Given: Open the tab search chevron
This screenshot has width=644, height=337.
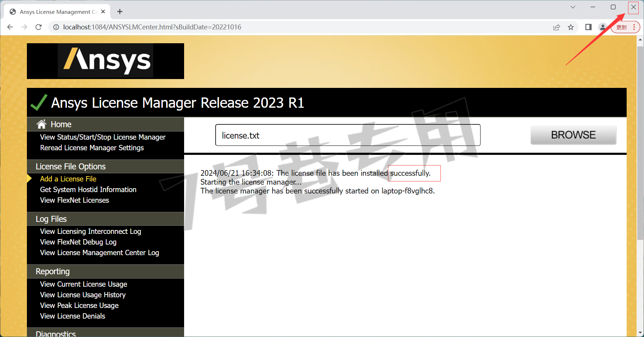Looking at the screenshot, I should pyautogui.click(x=573, y=7).
